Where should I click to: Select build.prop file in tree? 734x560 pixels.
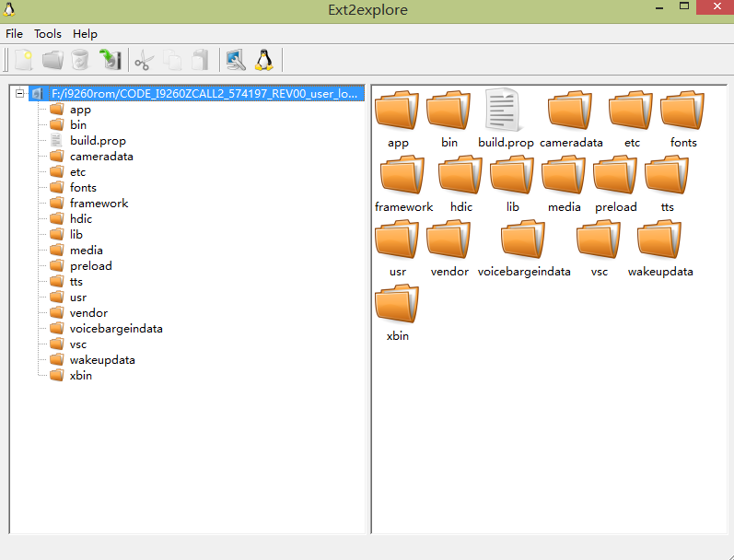[x=87, y=141]
